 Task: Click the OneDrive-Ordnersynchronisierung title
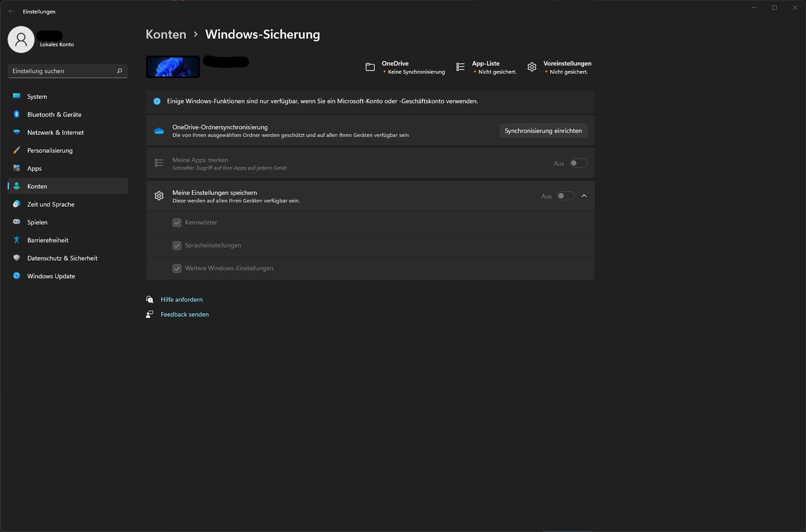pyautogui.click(x=220, y=127)
